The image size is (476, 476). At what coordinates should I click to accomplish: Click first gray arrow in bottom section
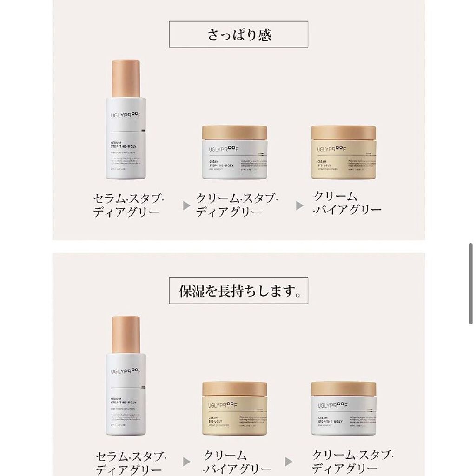point(186,462)
